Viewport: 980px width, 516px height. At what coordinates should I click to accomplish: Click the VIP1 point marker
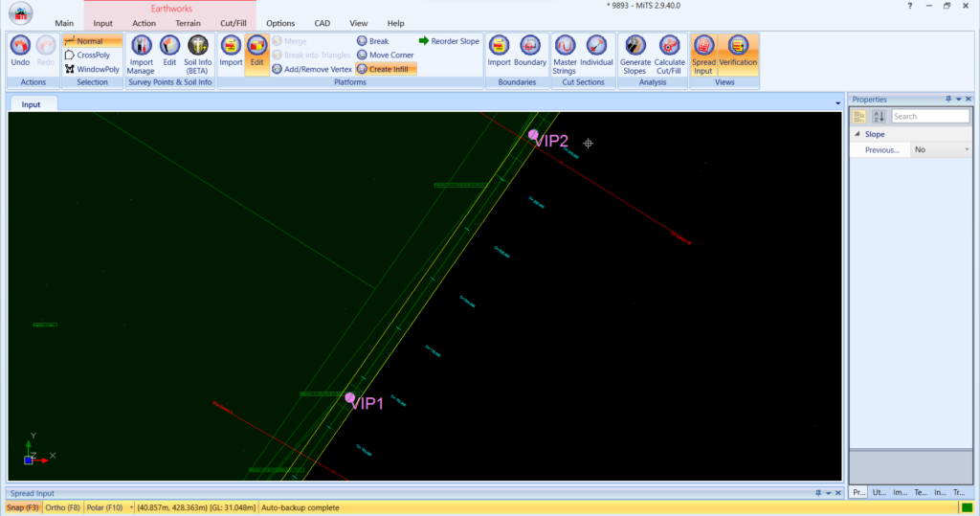pos(350,398)
